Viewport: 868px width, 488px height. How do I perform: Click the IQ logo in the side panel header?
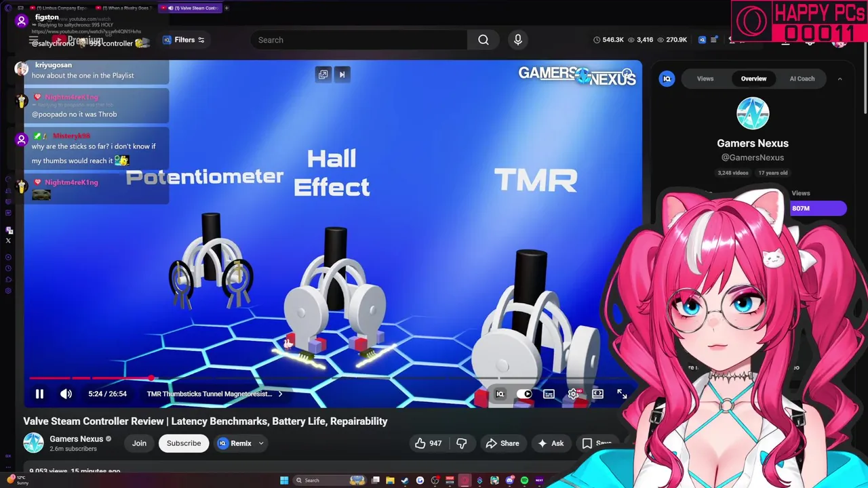(x=667, y=79)
